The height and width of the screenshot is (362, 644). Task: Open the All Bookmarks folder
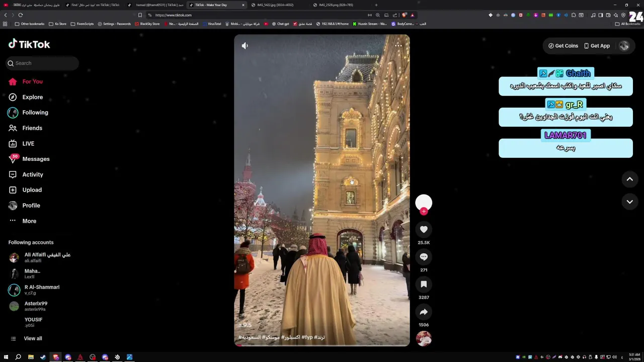tap(628, 24)
